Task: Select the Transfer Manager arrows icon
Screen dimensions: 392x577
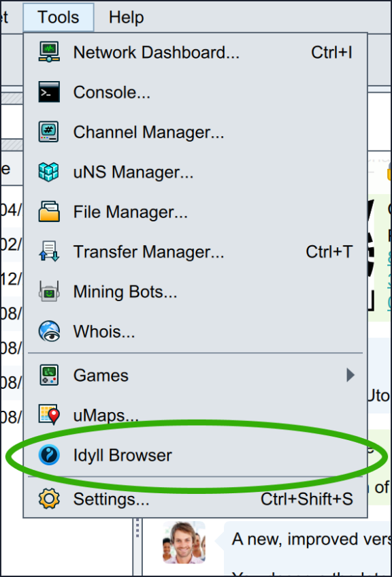Action: 49,251
